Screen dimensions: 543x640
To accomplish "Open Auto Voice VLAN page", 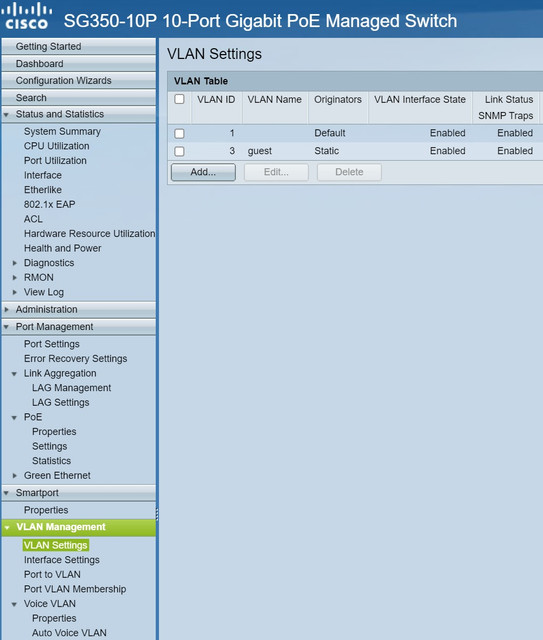I will click(69, 633).
